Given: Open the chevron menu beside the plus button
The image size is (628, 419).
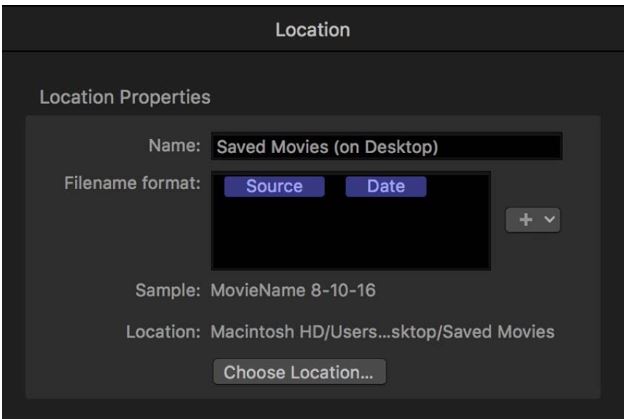Looking at the screenshot, I should [548, 221].
